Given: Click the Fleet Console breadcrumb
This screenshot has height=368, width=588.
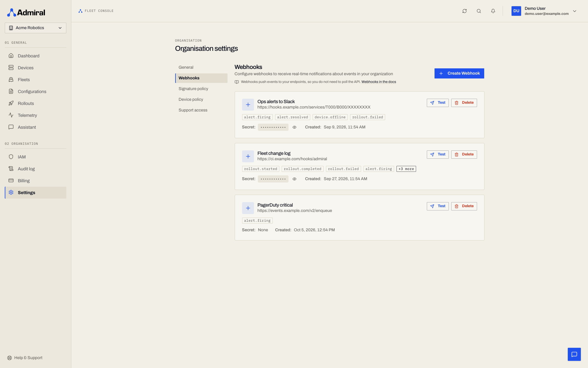Looking at the screenshot, I should click(x=96, y=11).
